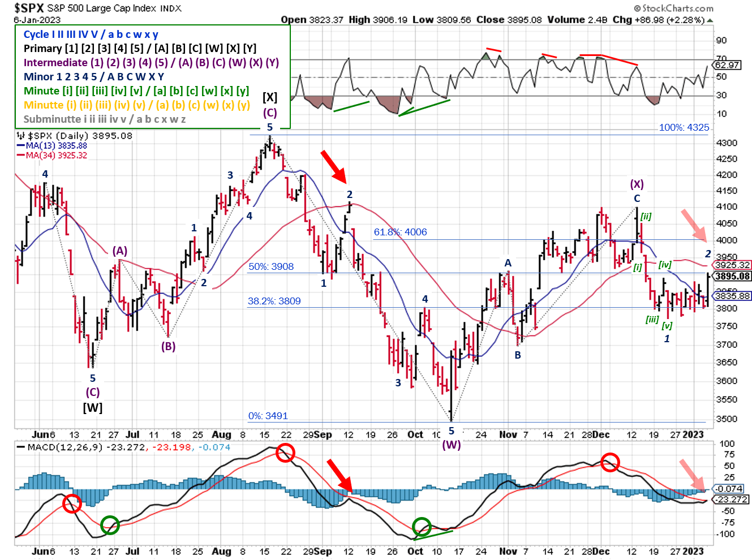Click the 38.2%: 3809 Fibonacci label
Screen dimensions: 752x560
click(274, 301)
